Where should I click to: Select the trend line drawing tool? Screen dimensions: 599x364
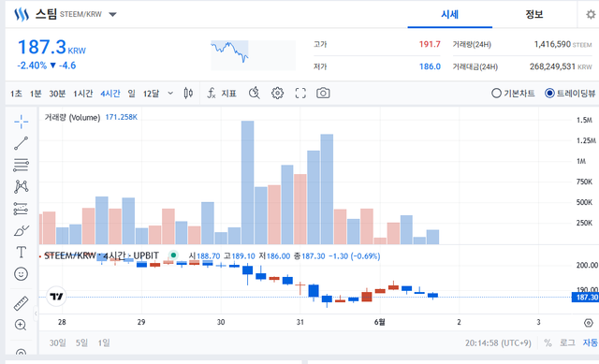(21, 143)
